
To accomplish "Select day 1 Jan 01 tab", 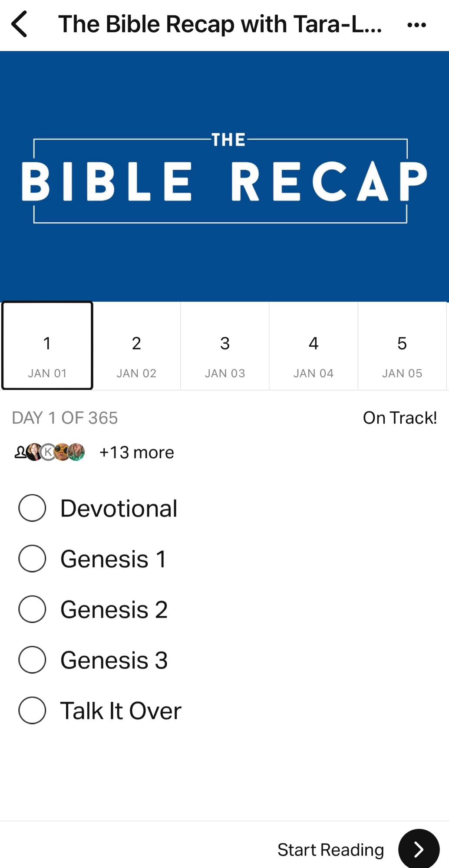I will click(47, 346).
